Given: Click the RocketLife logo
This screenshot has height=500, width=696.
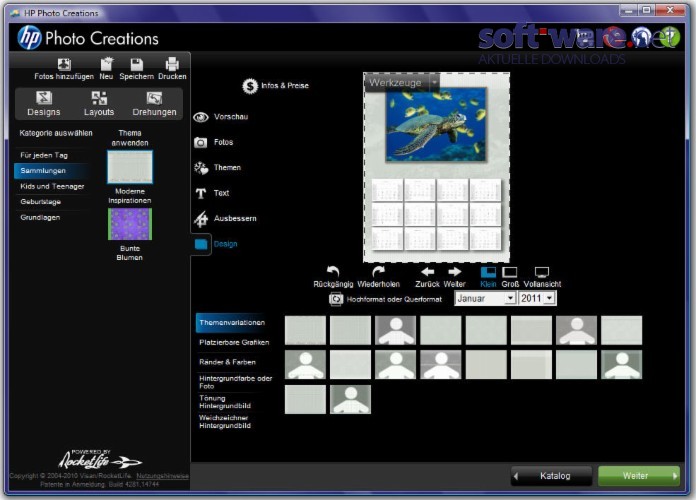Looking at the screenshot, I should tap(100, 460).
